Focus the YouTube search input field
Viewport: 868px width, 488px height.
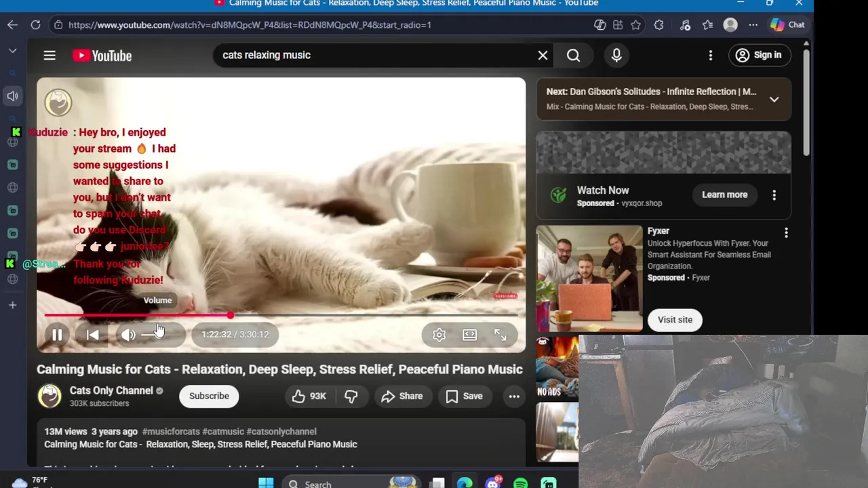(373, 56)
